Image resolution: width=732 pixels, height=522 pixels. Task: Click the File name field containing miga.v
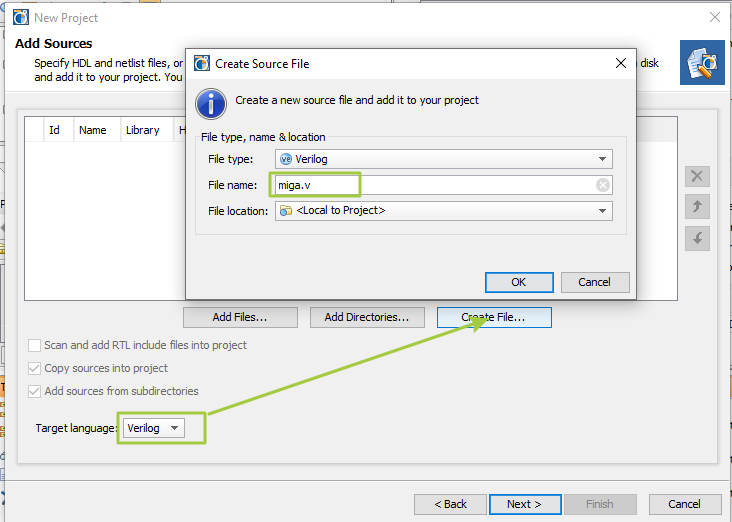[443, 185]
